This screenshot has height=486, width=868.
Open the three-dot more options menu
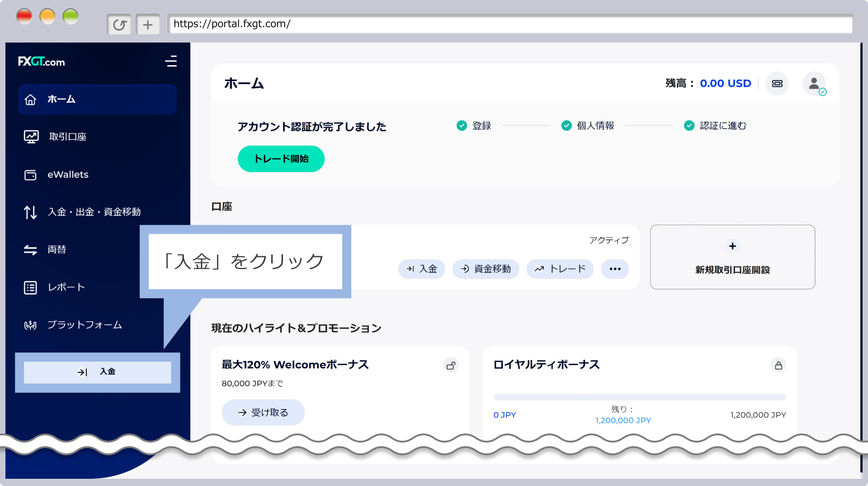pyautogui.click(x=615, y=269)
